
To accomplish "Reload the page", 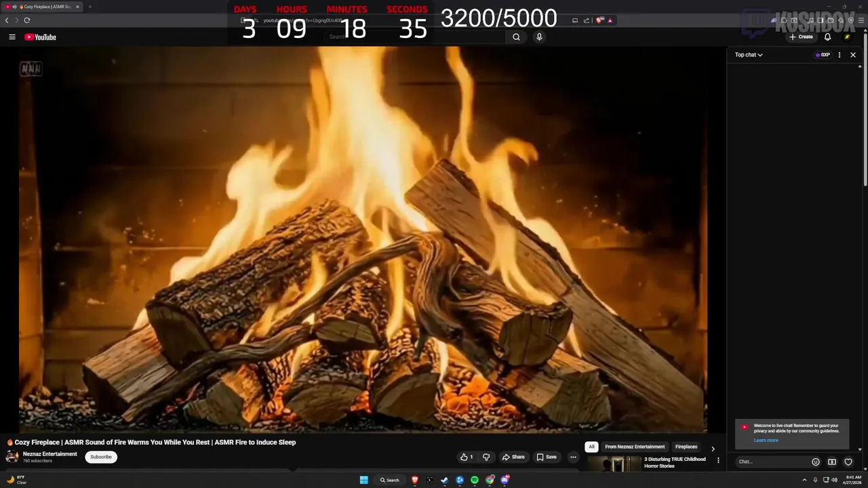I will tap(27, 20).
